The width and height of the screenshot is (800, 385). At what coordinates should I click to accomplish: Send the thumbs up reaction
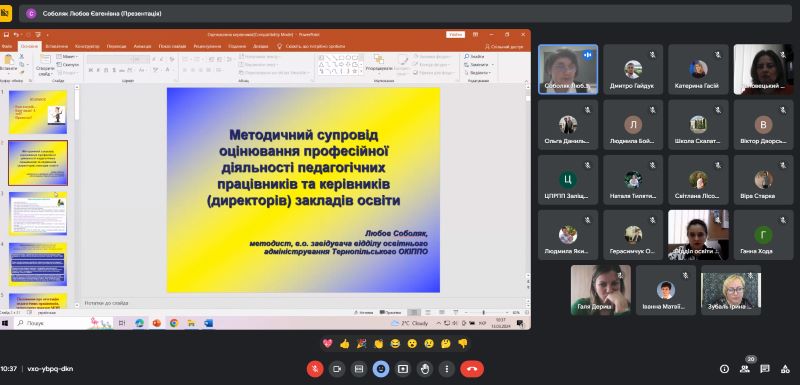(x=344, y=344)
